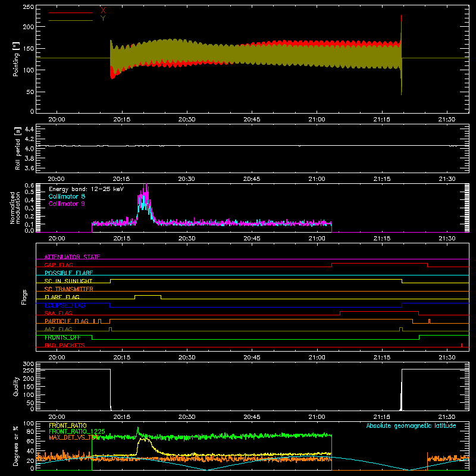Select the orange MAX_DET_VS_TOT legend entry
476x476 pixels.
click(74, 437)
